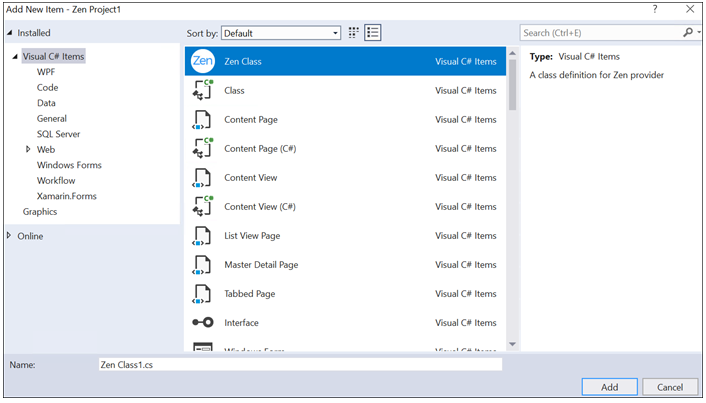Select the WPF category
Screen dimensions: 706x403
click(46, 72)
